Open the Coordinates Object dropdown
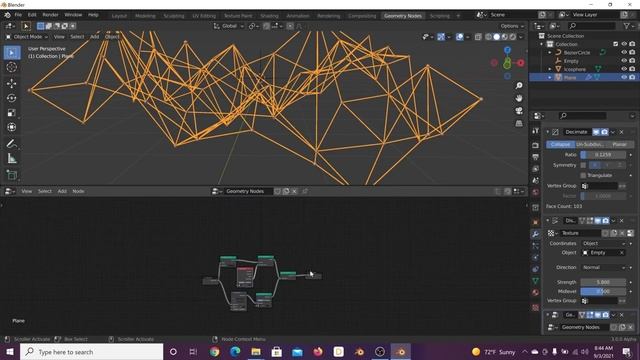Image resolution: width=640 pixels, height=360 pixels. 604,243
